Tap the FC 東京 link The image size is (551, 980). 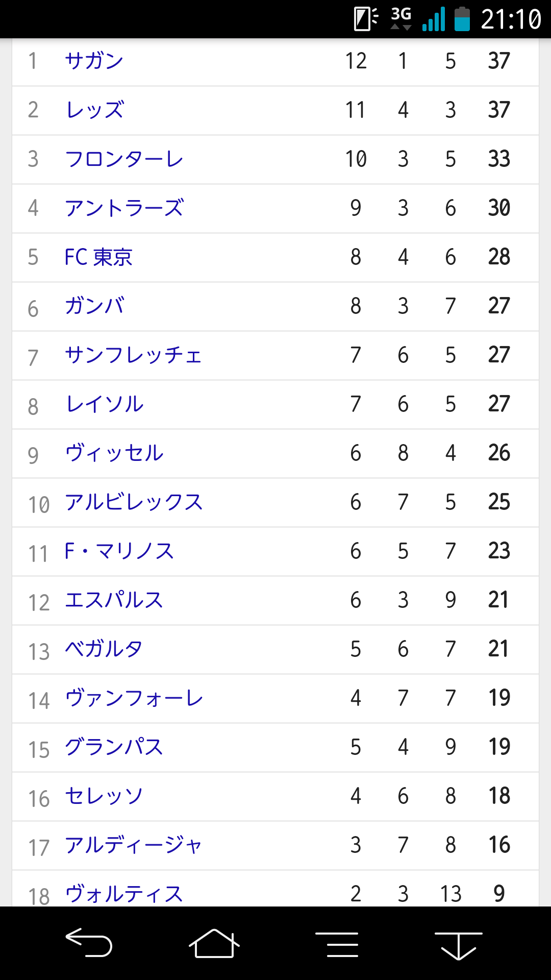98,257
